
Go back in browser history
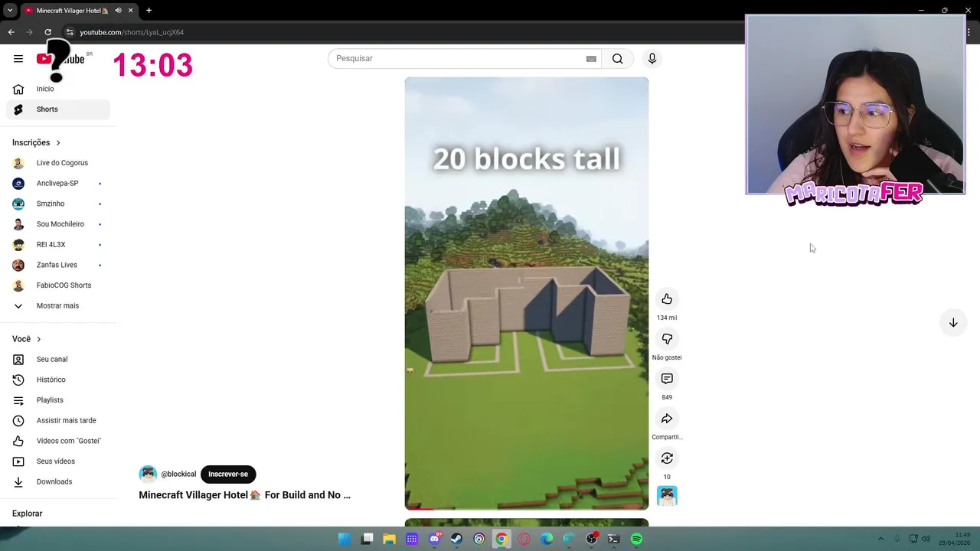coord(11,32)
